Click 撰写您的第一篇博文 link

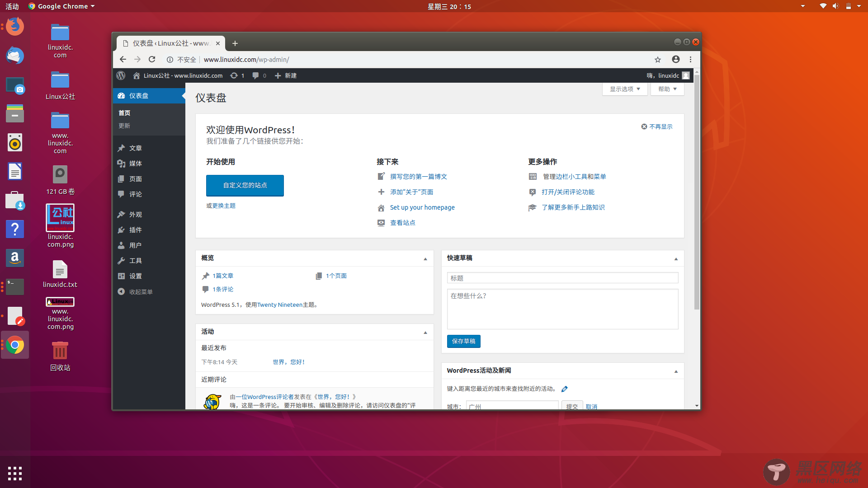point(419,177)
